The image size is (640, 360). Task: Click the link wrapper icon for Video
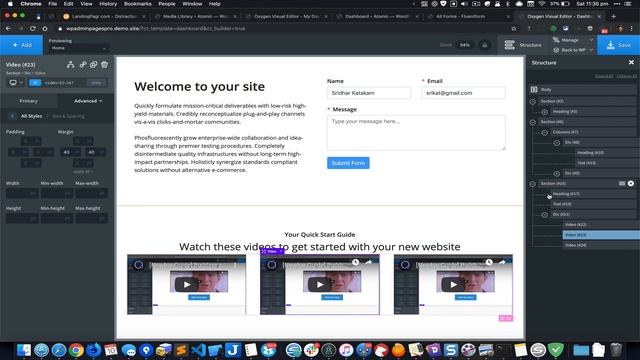(83, 64)
